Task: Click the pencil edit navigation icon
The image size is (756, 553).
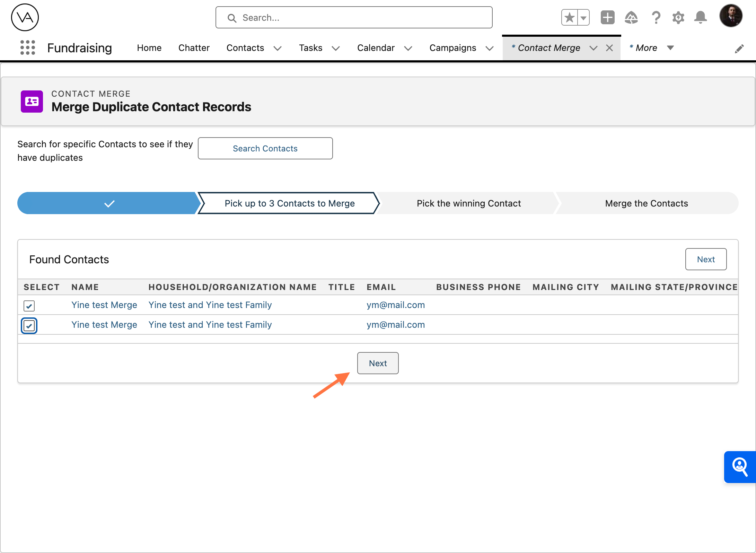Action: [x=739, y=49]
